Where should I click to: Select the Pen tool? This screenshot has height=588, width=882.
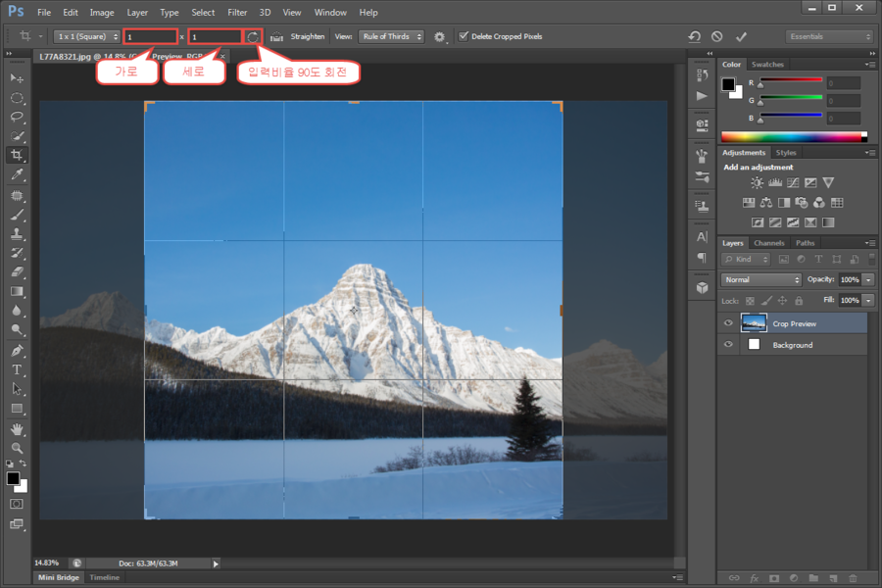pyautogui.click(x=17, y=351)
